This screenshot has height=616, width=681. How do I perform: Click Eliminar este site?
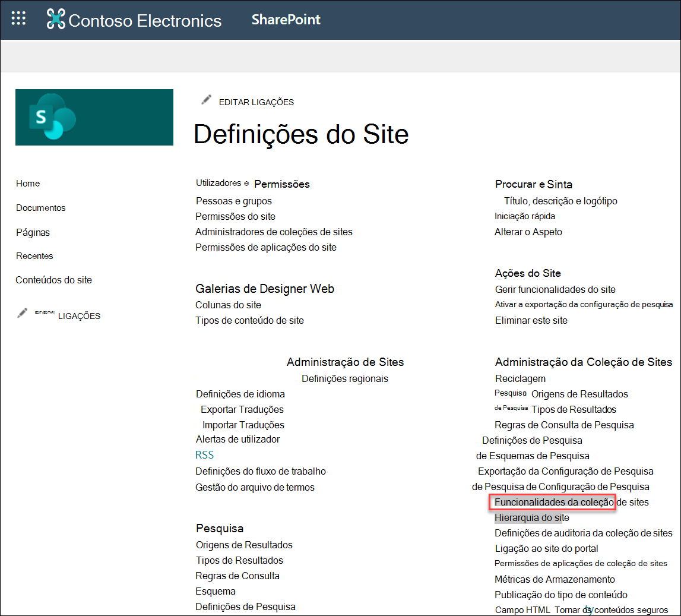[531, 320]
